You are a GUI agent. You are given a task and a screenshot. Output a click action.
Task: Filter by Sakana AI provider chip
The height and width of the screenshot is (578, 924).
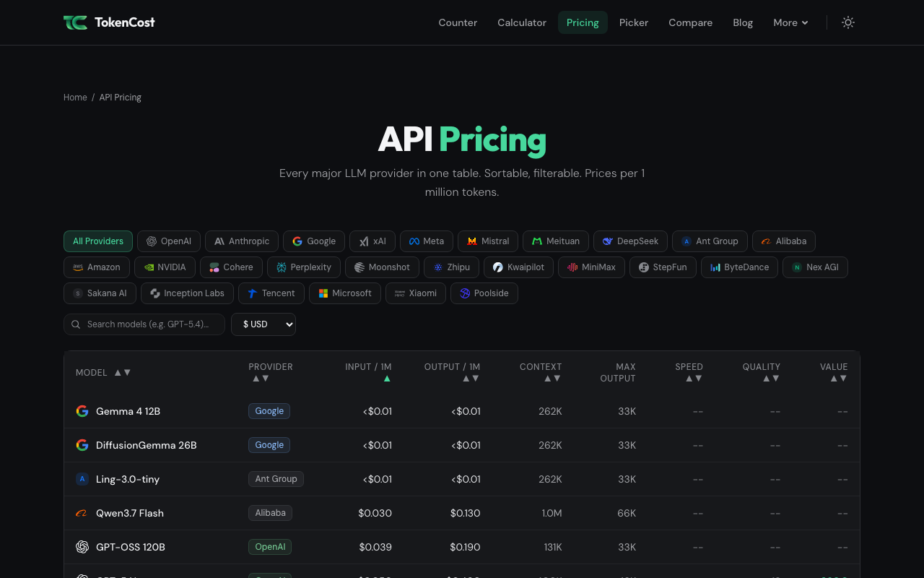[100, 293]
